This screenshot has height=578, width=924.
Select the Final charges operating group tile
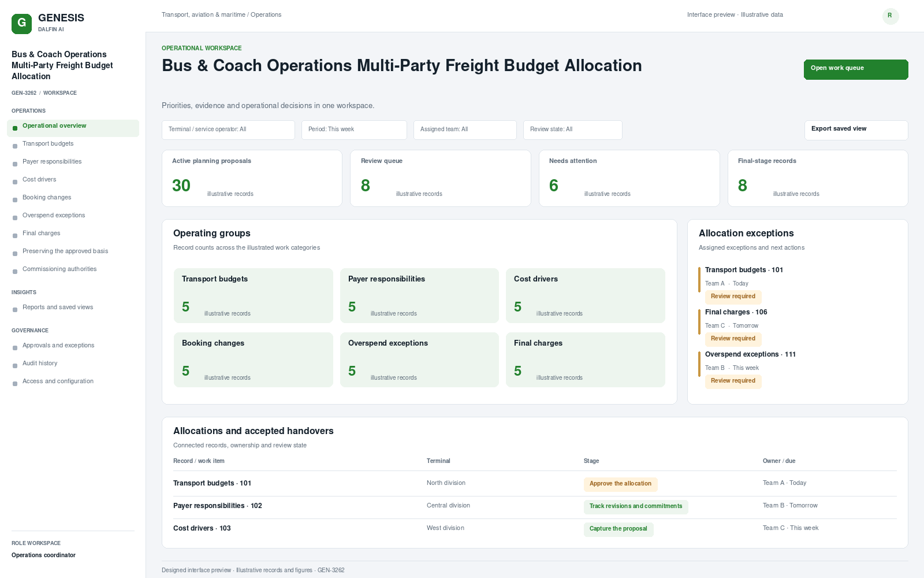click(586, 360)
